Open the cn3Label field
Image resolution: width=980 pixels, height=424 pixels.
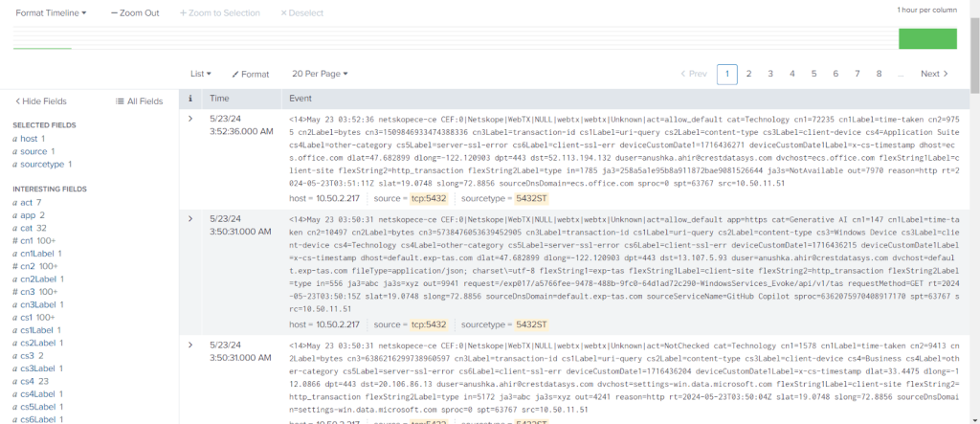[38, 304]
